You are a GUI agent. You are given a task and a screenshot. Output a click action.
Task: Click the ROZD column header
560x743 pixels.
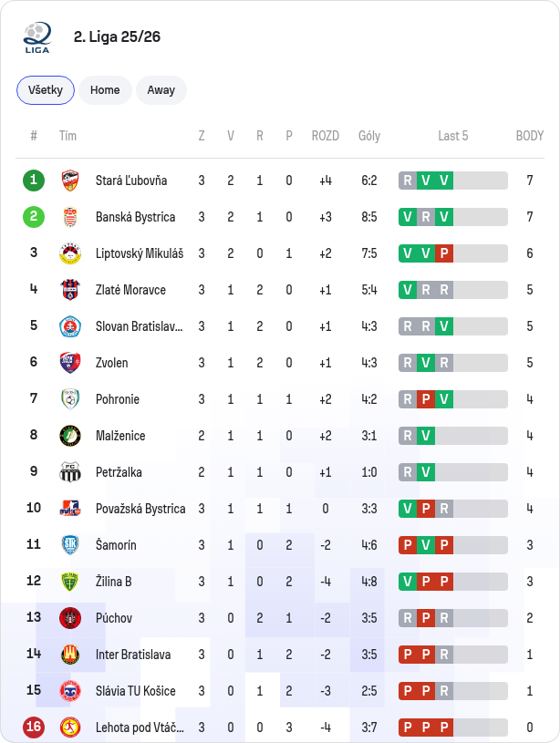tap(326, 136)
